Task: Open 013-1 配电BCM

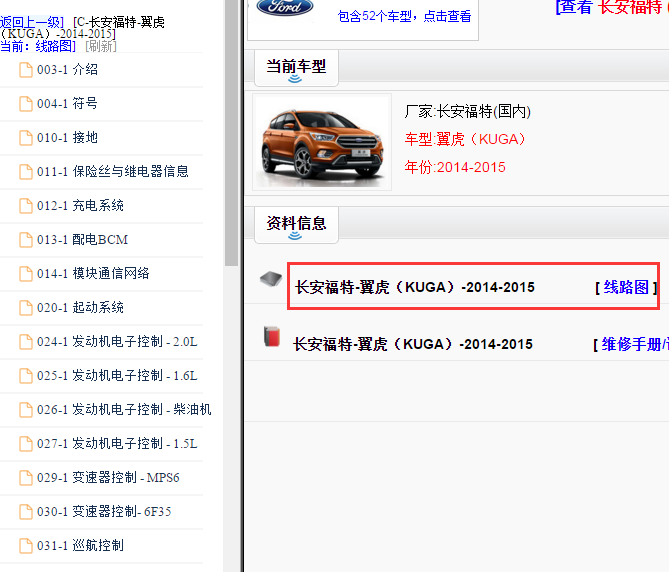Action: point(82,240)
